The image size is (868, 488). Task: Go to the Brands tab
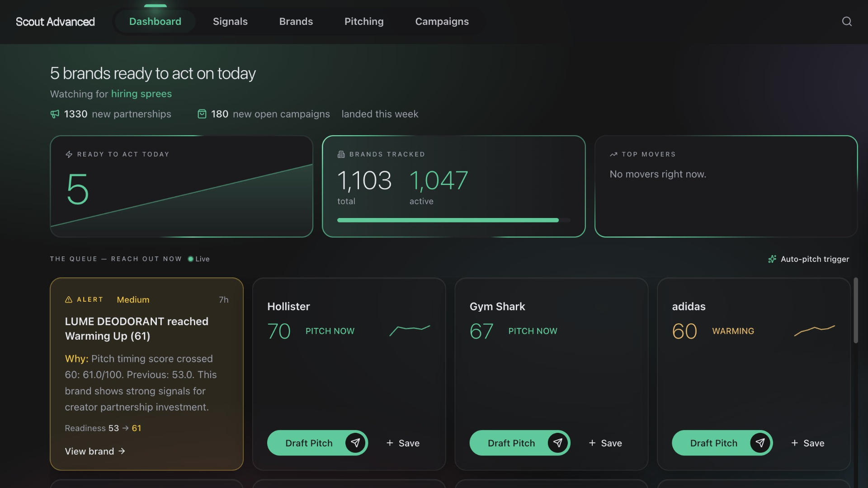[x=296, y=21]
